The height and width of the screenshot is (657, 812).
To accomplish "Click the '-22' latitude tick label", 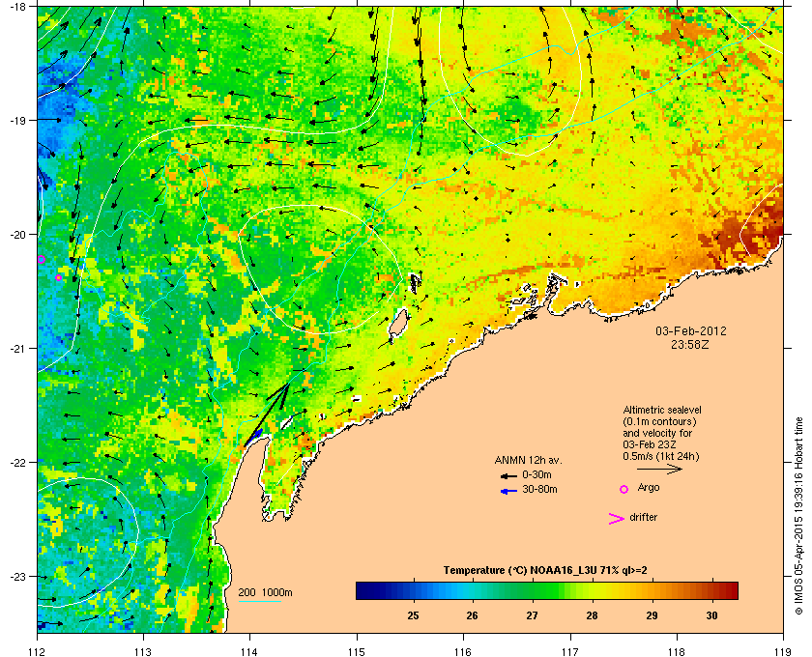I will point(17,463).
